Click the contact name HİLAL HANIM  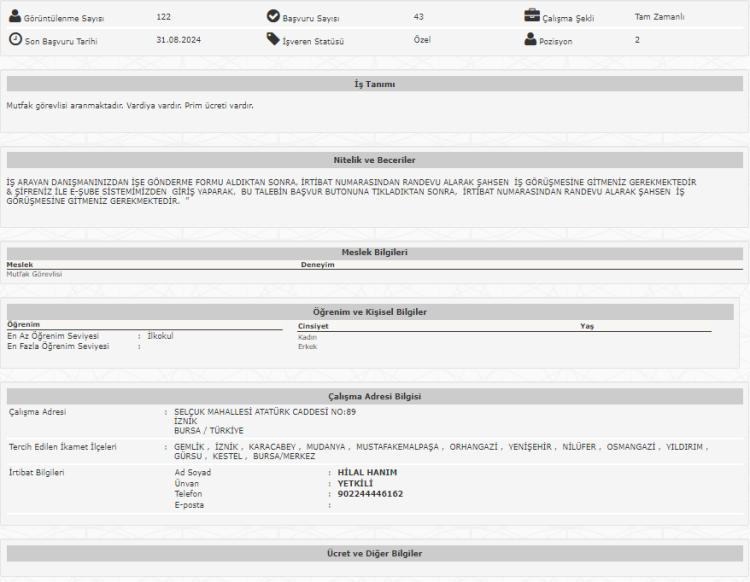coord(367,472)
